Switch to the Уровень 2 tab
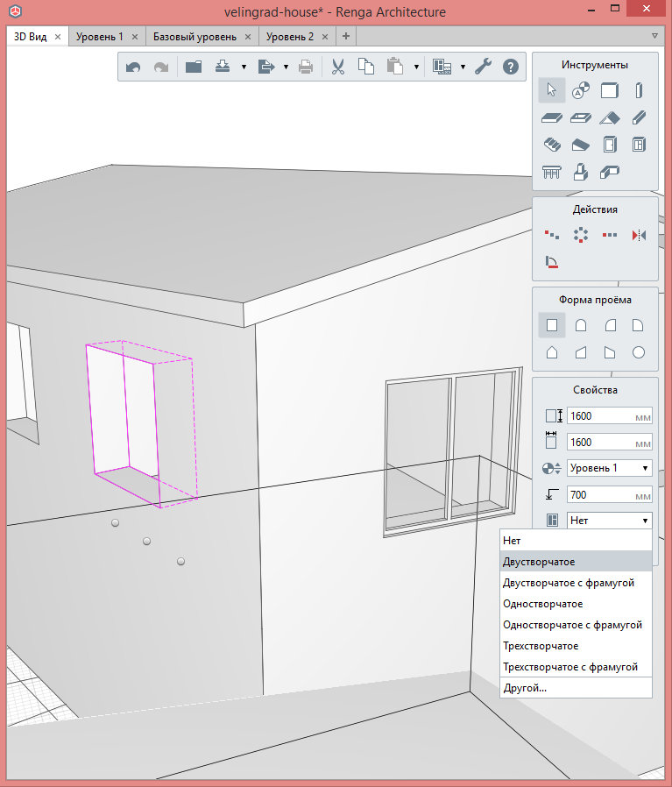Screen dimensions: 672x787 point(290,37)
